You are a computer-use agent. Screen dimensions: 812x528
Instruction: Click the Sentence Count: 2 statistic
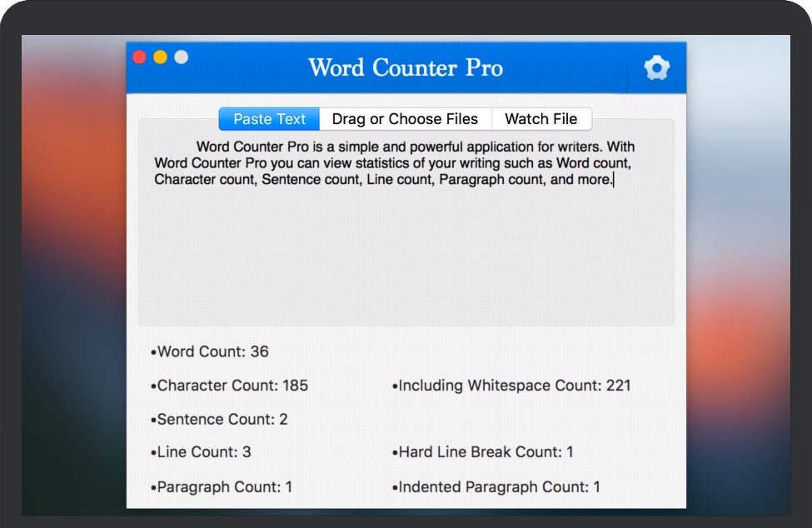(x=222, y=420)
